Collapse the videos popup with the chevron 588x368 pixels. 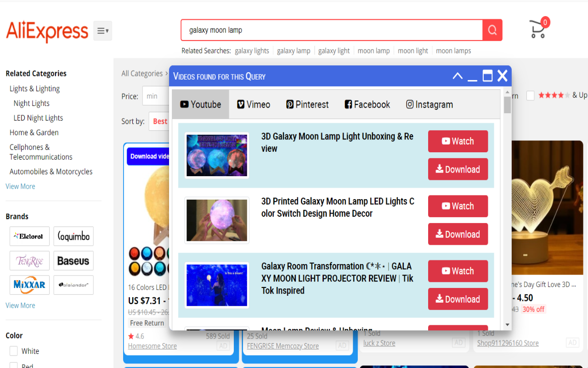(458, 76)
